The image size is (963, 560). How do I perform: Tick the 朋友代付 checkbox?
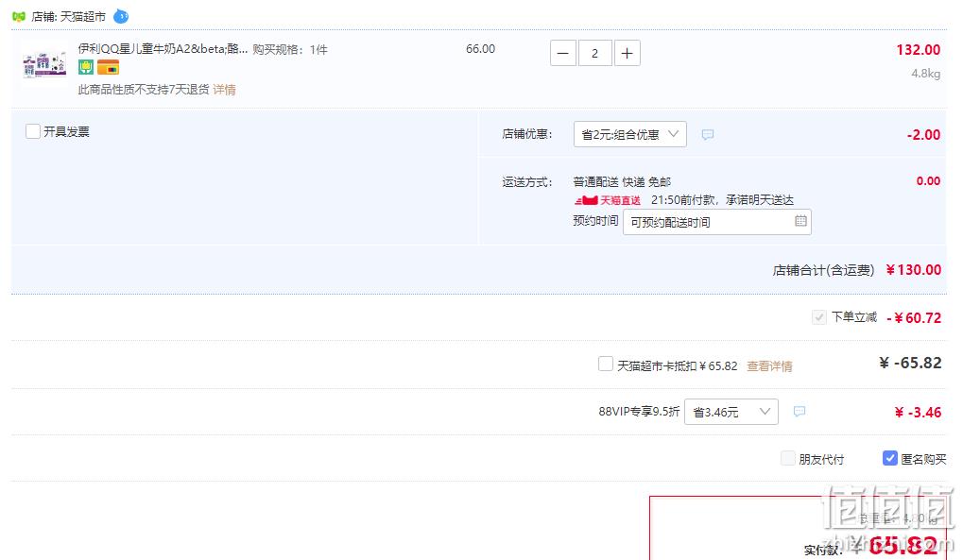(788, 458)
